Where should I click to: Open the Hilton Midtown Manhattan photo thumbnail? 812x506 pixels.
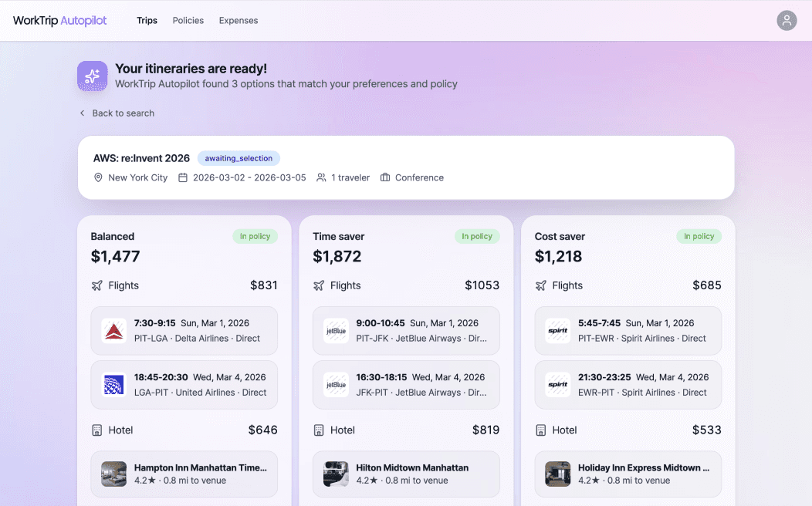(x=336, y=474)
